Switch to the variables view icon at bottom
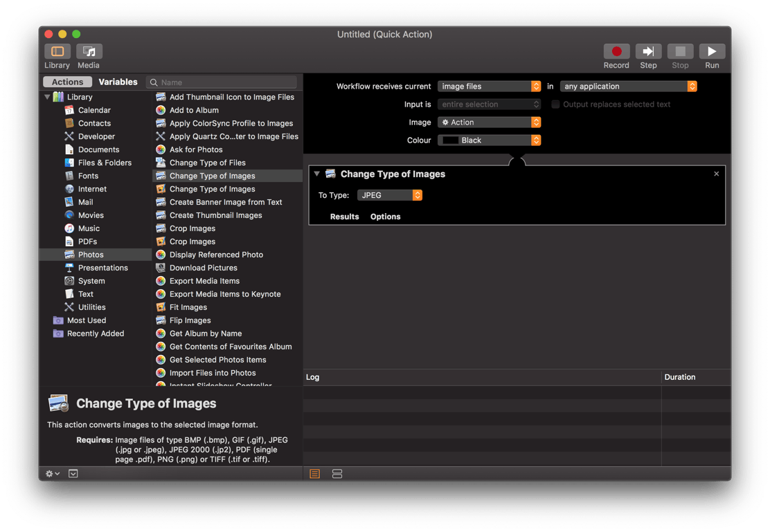 [337, 474]
